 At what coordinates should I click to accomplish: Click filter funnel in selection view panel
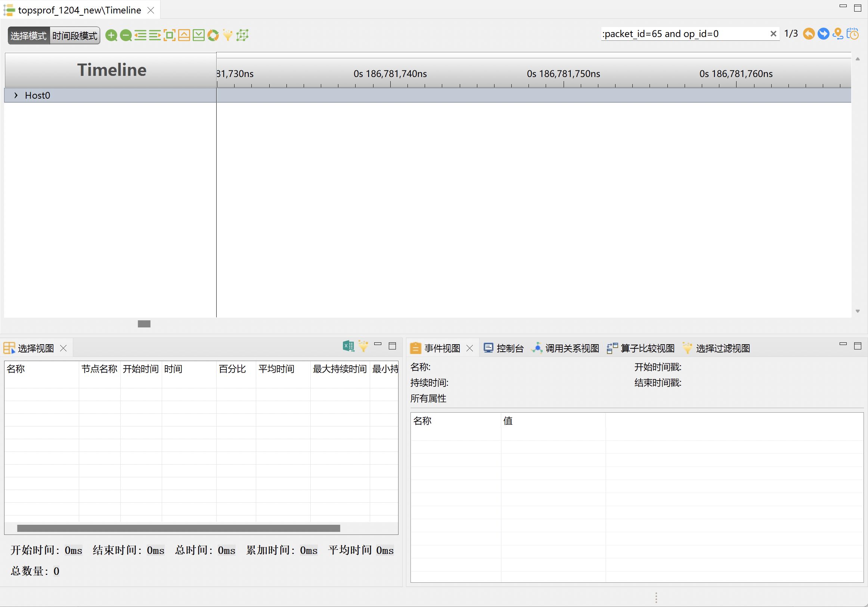(363, 346)
